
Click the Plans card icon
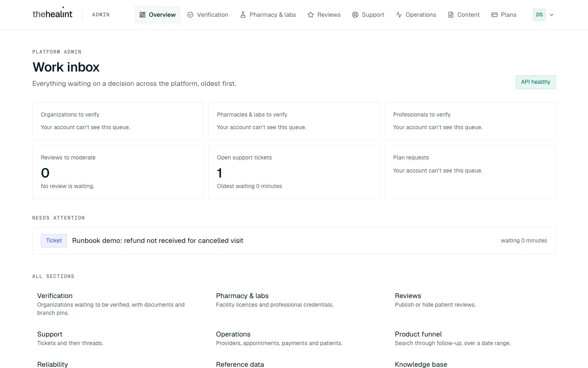click(494, 15)
